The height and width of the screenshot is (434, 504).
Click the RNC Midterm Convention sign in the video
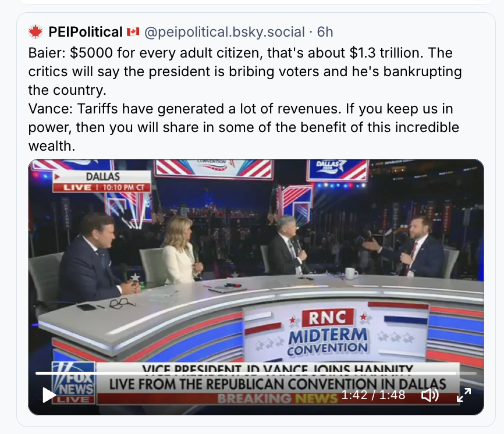tap(328, 333)
